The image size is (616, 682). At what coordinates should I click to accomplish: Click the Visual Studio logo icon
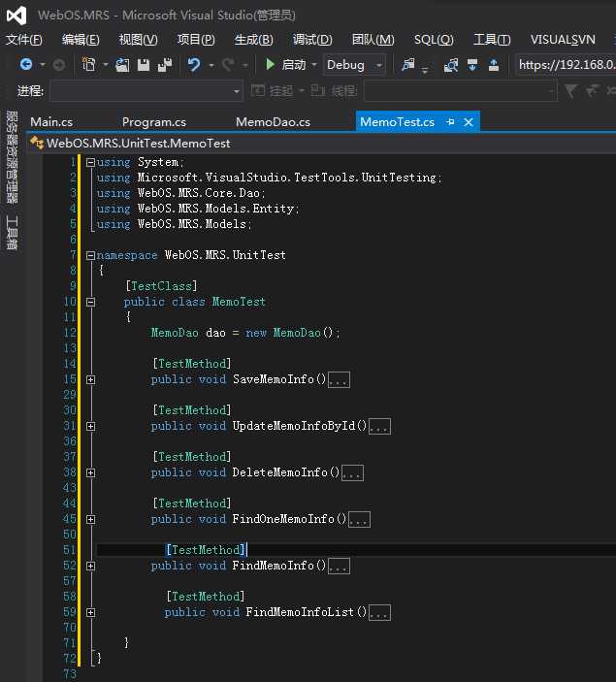tap(16, 16)
